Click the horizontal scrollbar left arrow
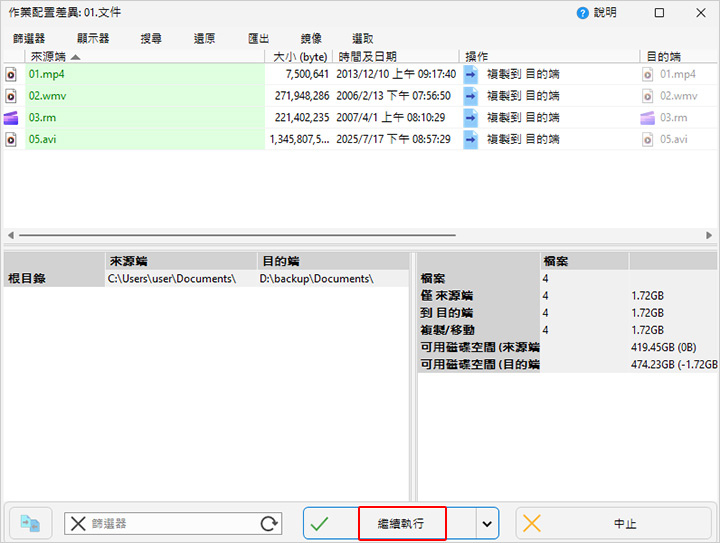 [x=10, y=235]
